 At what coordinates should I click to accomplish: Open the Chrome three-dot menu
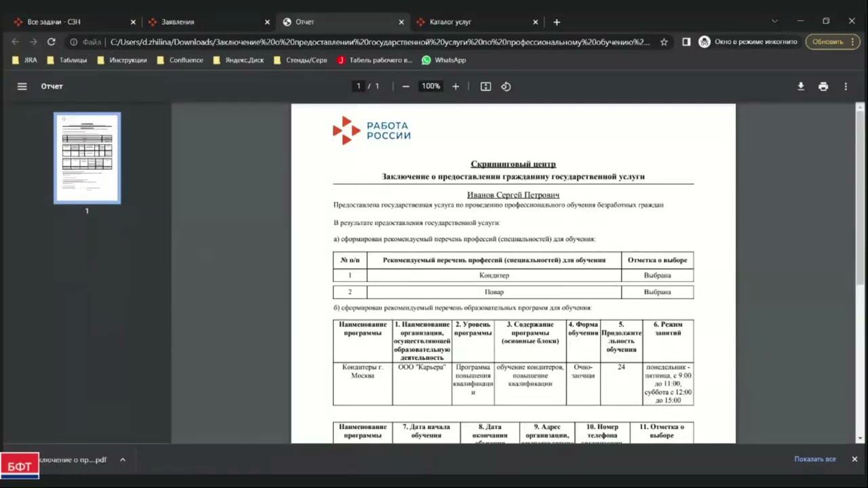click(853, 42)
